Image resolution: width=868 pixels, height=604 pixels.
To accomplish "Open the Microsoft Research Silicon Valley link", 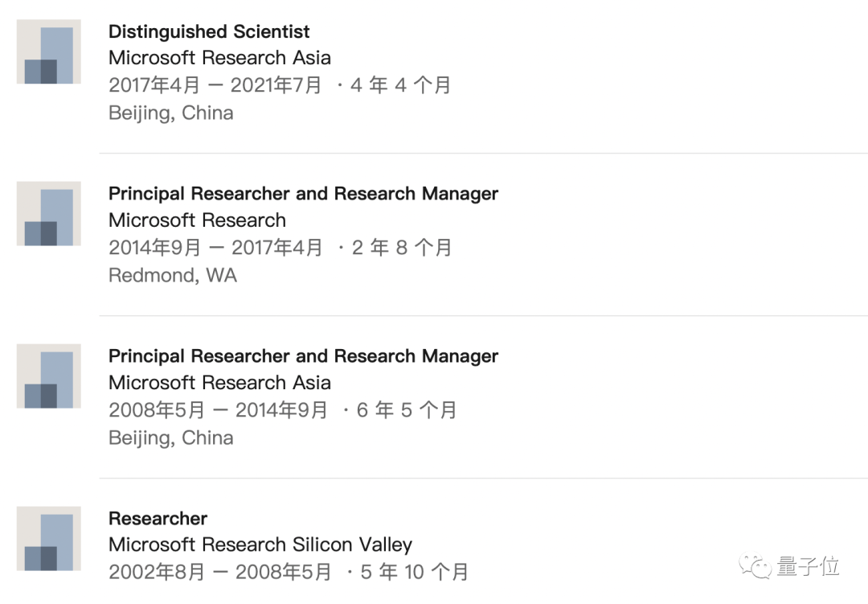I will click(260, 544).
